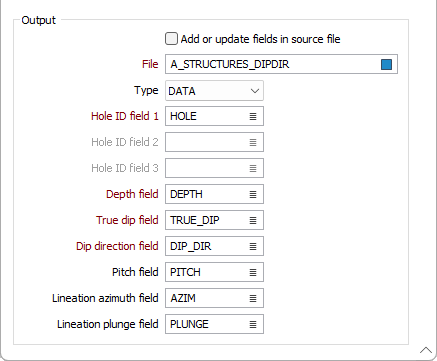Click the HOLE text input field
Screen dimensions: 437x361
click(214, 116)
